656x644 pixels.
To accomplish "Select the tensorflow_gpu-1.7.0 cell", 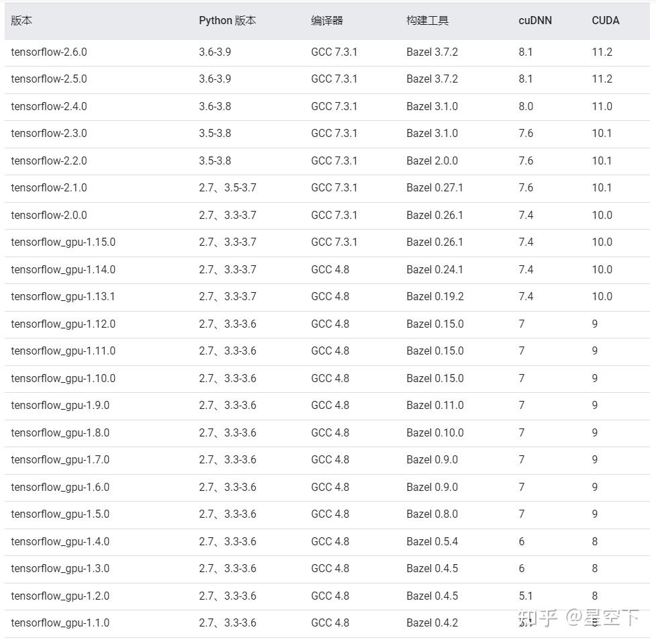I will tap(60, 460).
